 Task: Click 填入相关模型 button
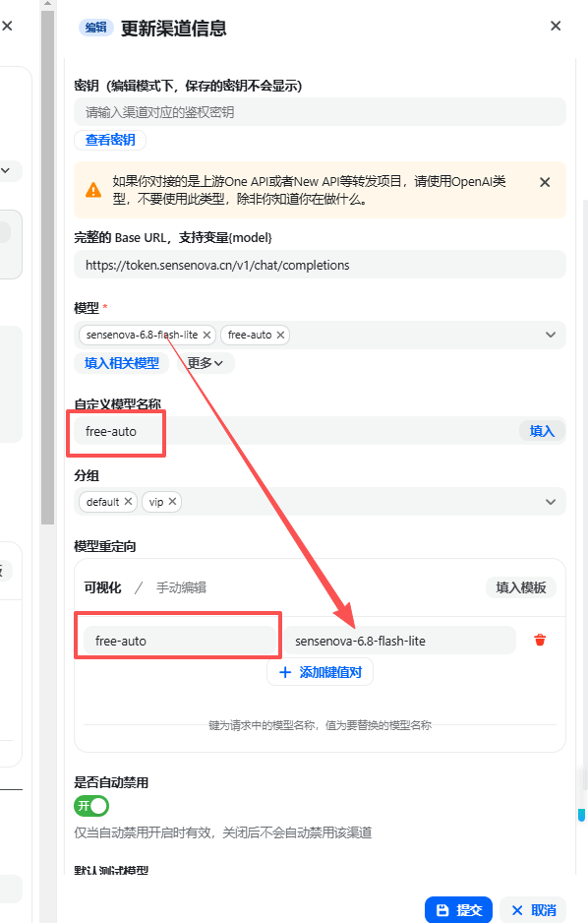(x=122, y=363)
